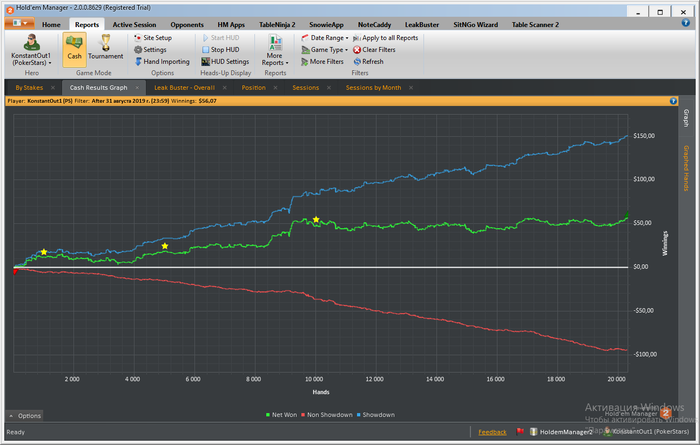Click Stop HUD
The image size is (700, 445).
[221, 50]
